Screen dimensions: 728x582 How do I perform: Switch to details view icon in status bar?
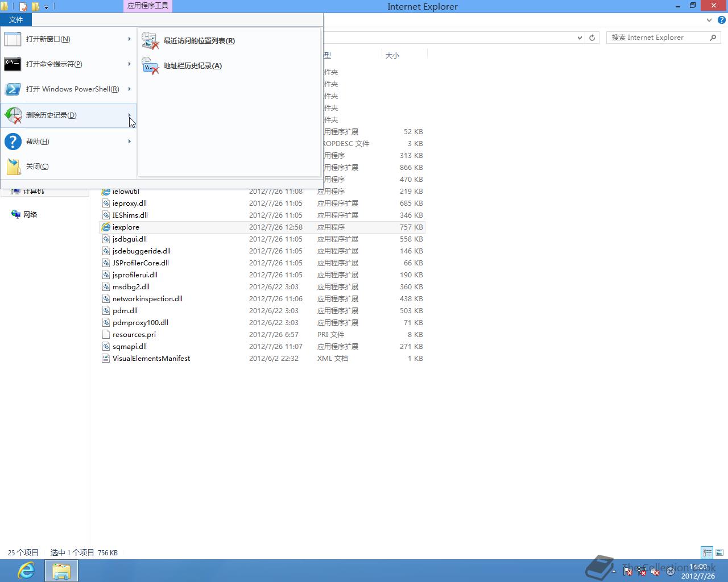click(707, 552)
